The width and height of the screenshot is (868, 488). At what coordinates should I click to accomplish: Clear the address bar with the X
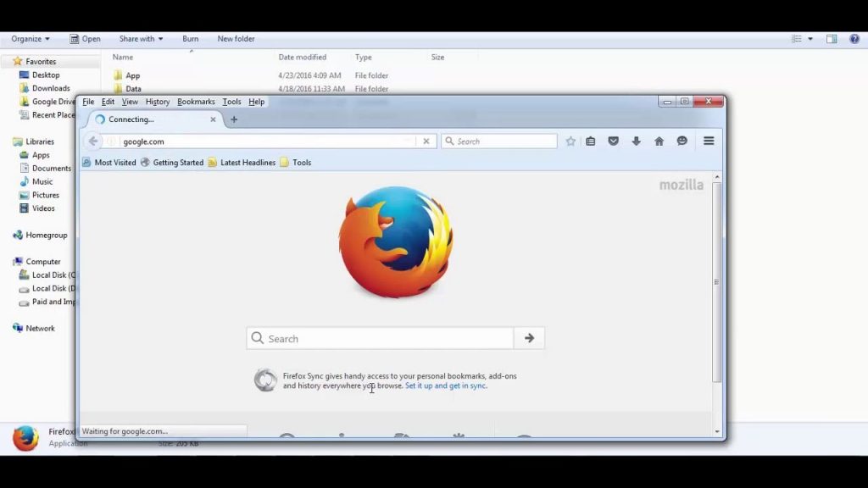[426, 141]
